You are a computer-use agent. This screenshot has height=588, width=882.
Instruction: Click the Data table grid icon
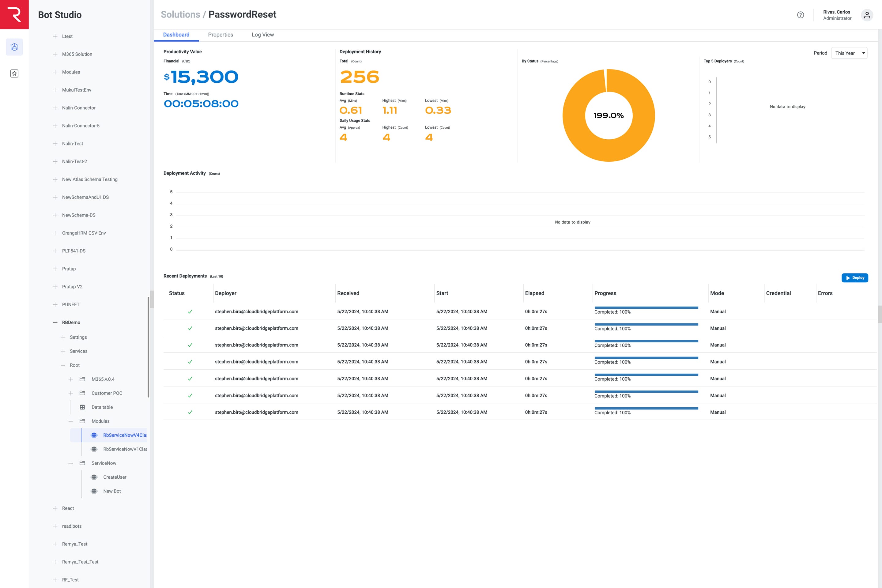pos(82,407)
